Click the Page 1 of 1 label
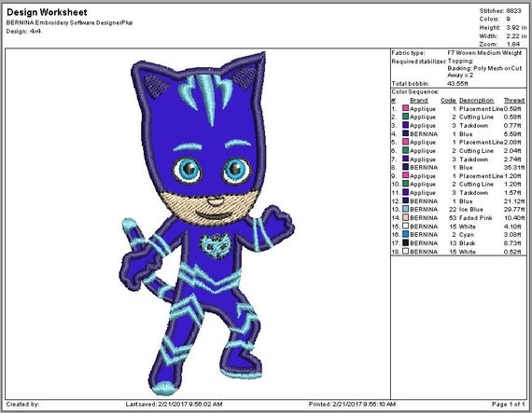This screenshot has width=532, height=413. click(x=508, y=405)
